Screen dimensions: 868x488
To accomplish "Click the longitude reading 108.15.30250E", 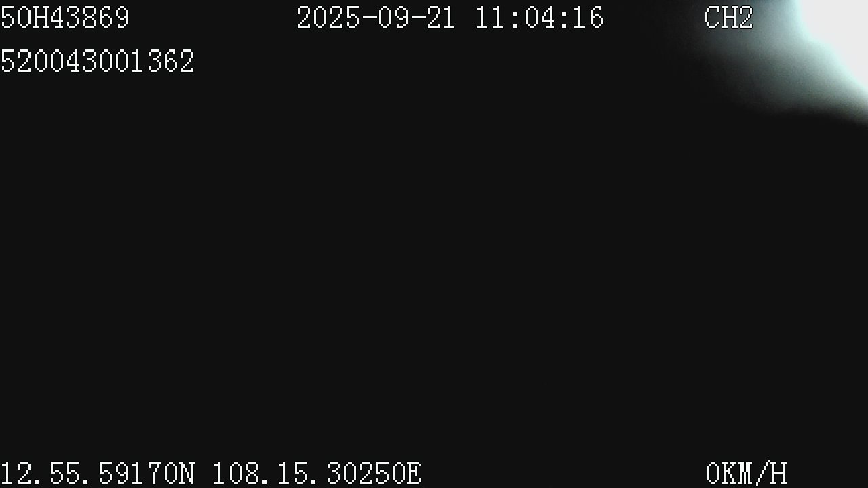I will (x=317, y=473).
